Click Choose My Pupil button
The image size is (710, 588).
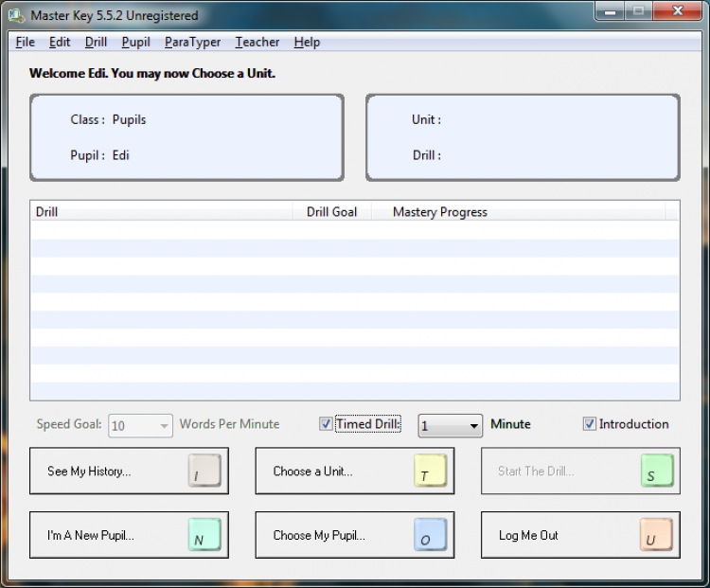(355, 535)
